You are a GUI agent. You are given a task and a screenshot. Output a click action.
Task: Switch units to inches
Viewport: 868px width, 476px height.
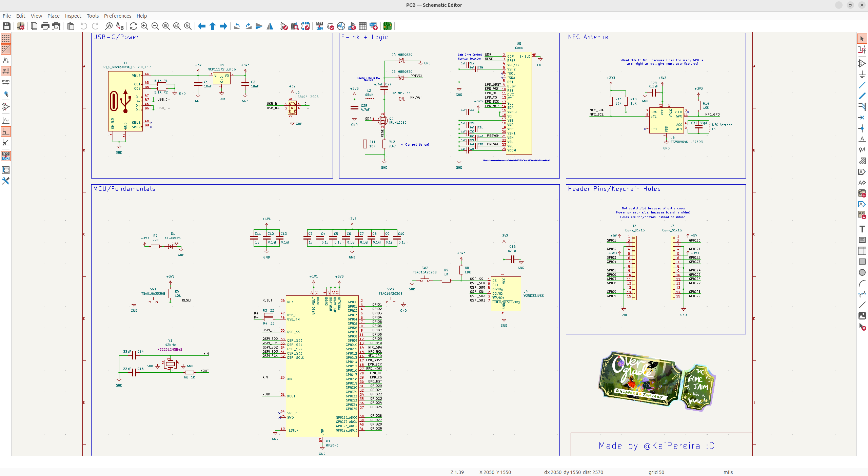pyautogui.click(x=6, y=60)
